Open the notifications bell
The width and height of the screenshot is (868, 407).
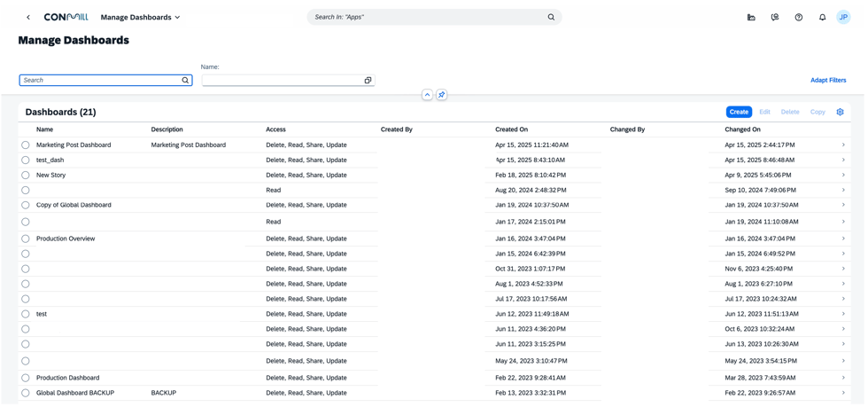tap(822, 17)
